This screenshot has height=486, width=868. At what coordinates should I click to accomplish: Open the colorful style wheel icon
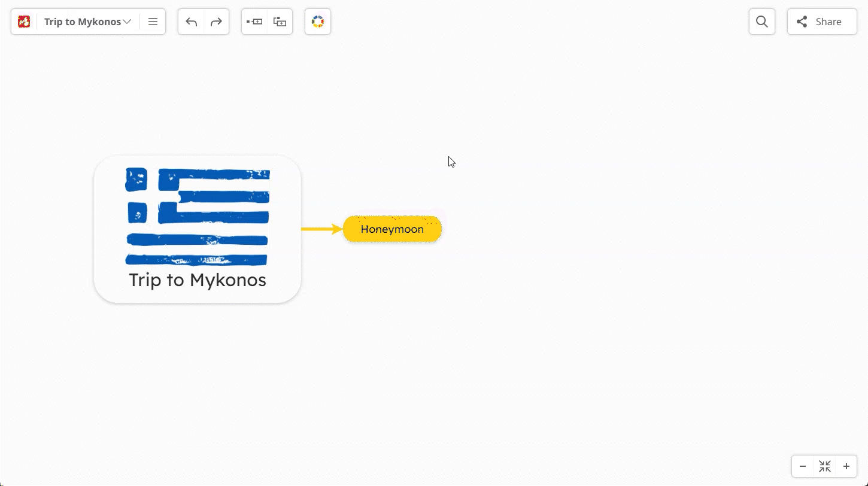[318, 22]
